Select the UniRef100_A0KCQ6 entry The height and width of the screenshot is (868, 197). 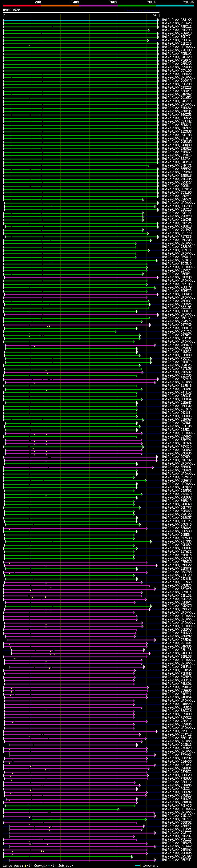176,111
